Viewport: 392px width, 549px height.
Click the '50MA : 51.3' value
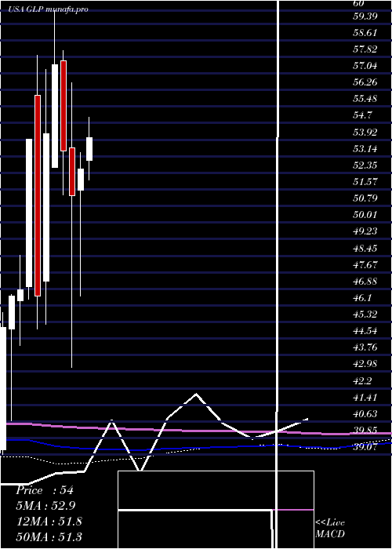pos(49,536)
